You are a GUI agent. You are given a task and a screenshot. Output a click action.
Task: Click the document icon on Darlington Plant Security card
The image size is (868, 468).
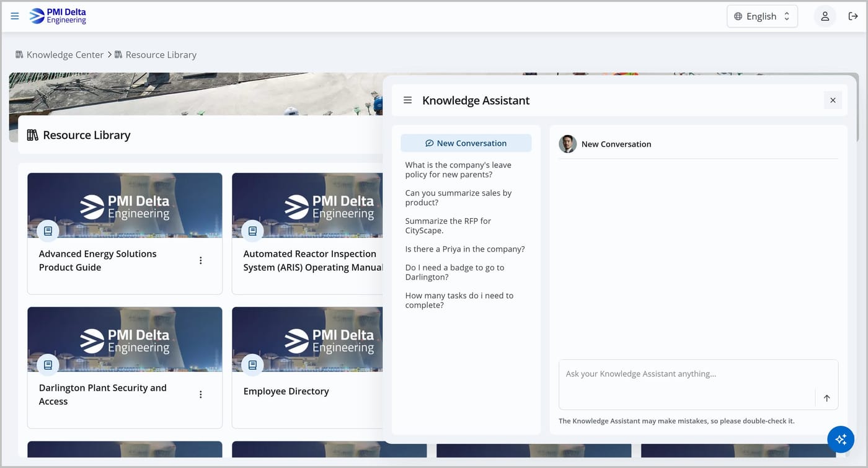coord(48,364)
